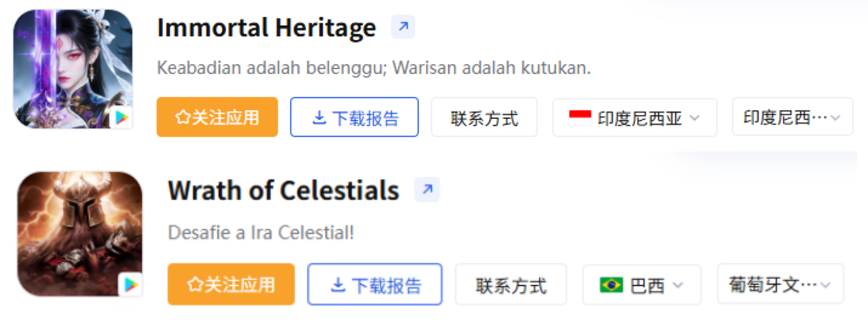This screenshot has height=320, width=868.
Task: Open 联系方式 contact info for Immortal Heritage
Action: click(x=484, y=117)
